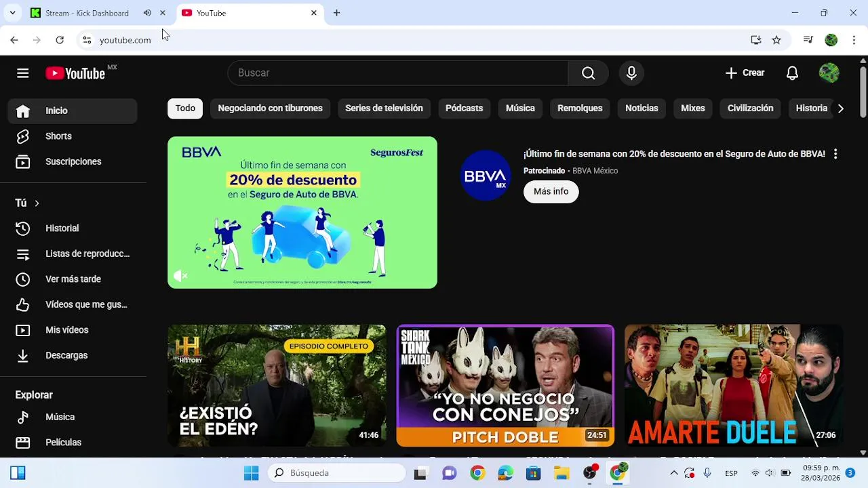The height and width of the screenshot is (488, 868).
Task: Open Películas under Explorar
Action: tap(73, 443)
